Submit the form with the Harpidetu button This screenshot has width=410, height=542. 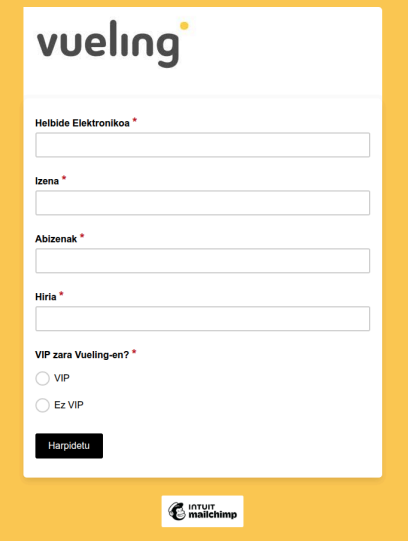69,446
